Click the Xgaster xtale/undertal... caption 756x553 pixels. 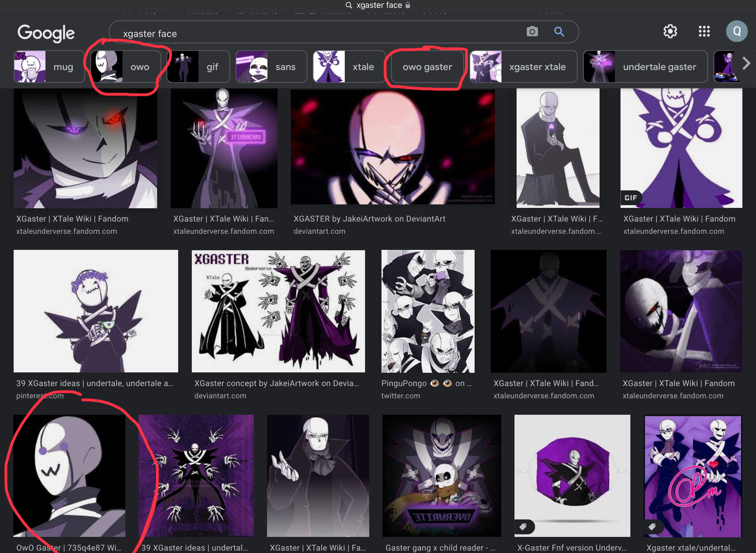coord(691,548)
